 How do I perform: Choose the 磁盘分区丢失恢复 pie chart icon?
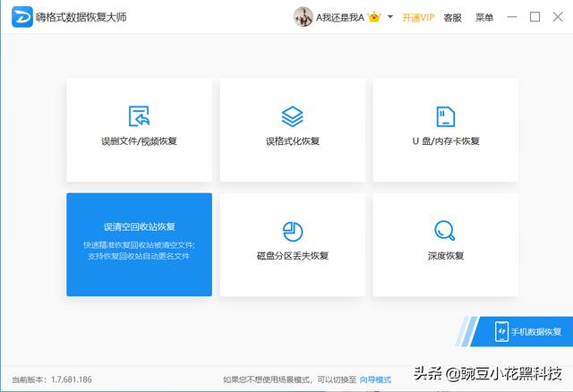coord(293,231)
